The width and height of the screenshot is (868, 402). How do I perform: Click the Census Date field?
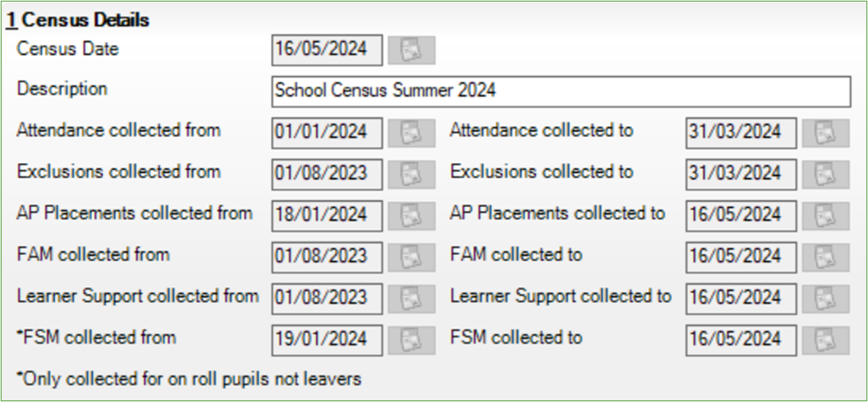tap(327, 50)
